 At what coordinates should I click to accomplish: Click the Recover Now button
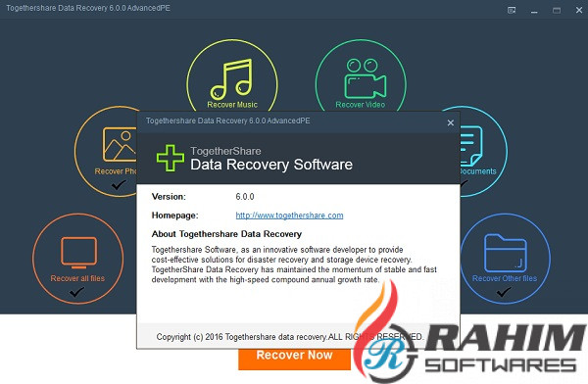click(294, 360)
